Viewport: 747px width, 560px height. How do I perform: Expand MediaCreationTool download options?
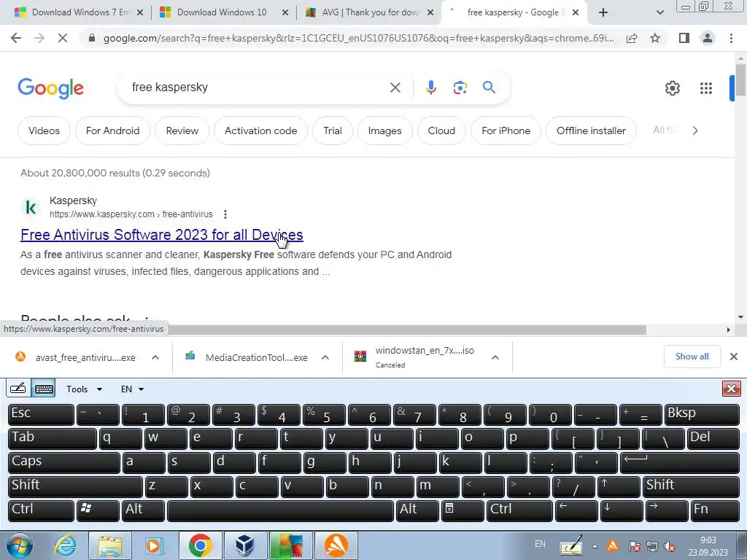(325, 357)
